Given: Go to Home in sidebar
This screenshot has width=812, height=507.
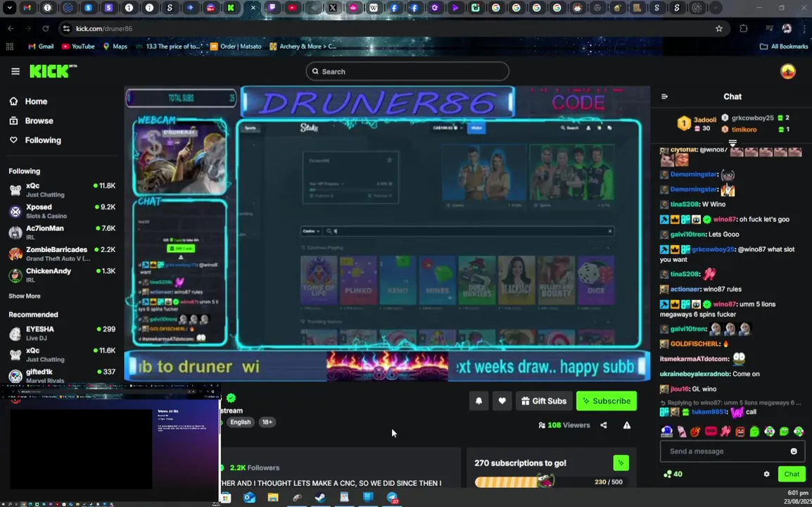Looking at the screenshot, I should [x=36, y=101].
